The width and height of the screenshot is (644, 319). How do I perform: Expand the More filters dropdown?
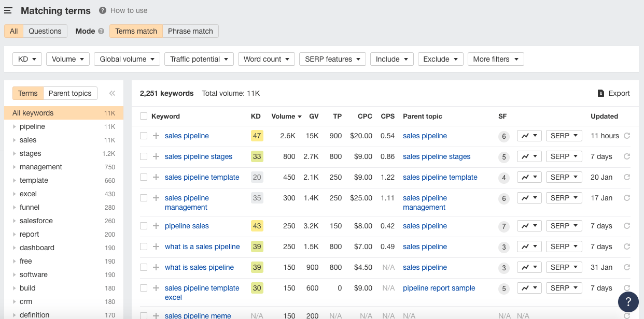click(x=495, y=59)
